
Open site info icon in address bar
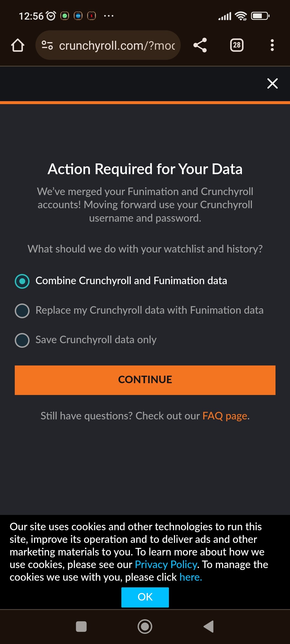(47, 45)
